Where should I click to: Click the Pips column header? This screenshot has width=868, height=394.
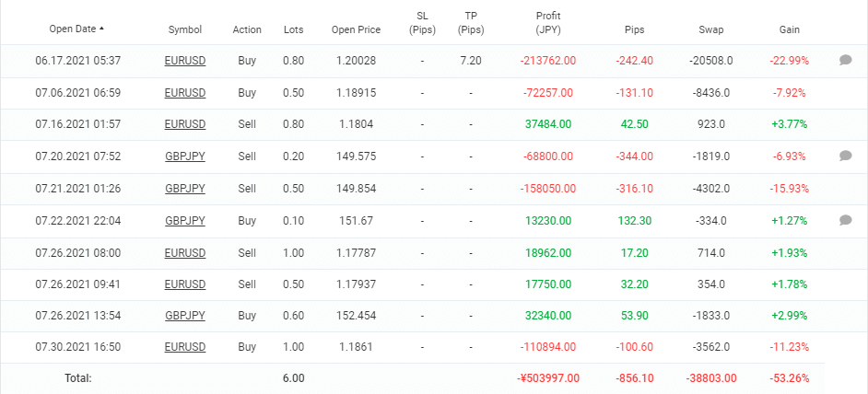click(632, 29)
